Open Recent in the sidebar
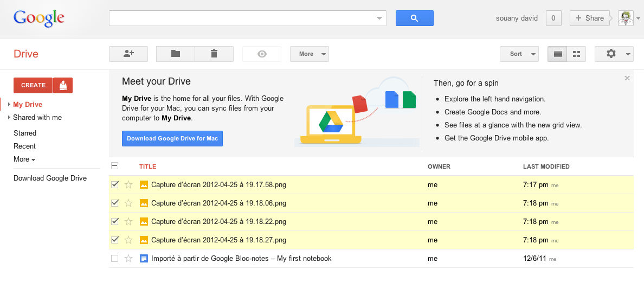The height and width of the screenshot is (282, 644). (x=24, y=146)
